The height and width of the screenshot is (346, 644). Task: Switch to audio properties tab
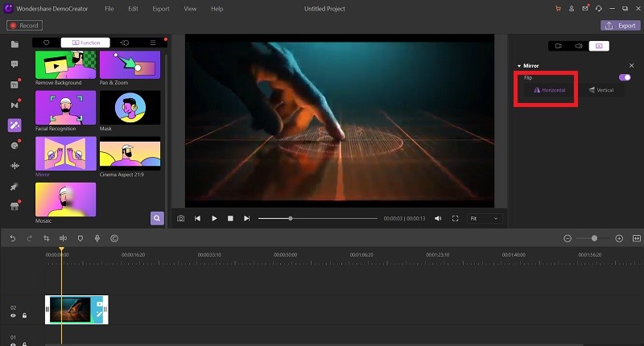point(579,46)
